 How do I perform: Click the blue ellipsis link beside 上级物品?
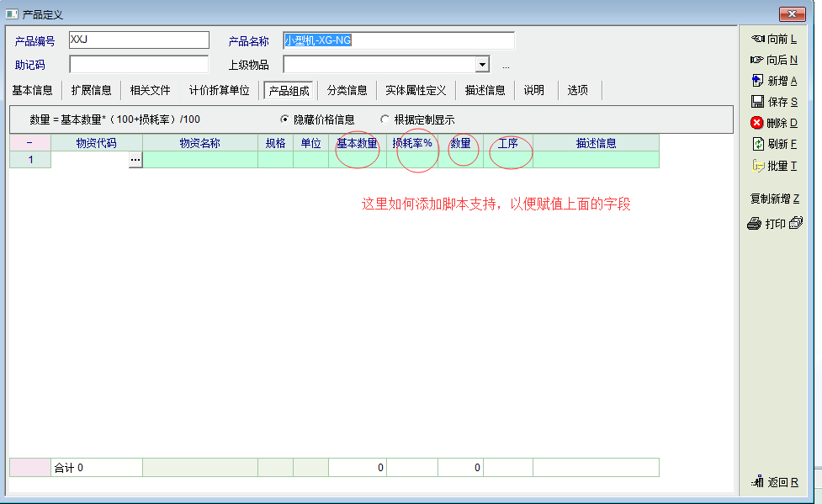point(506,66)
